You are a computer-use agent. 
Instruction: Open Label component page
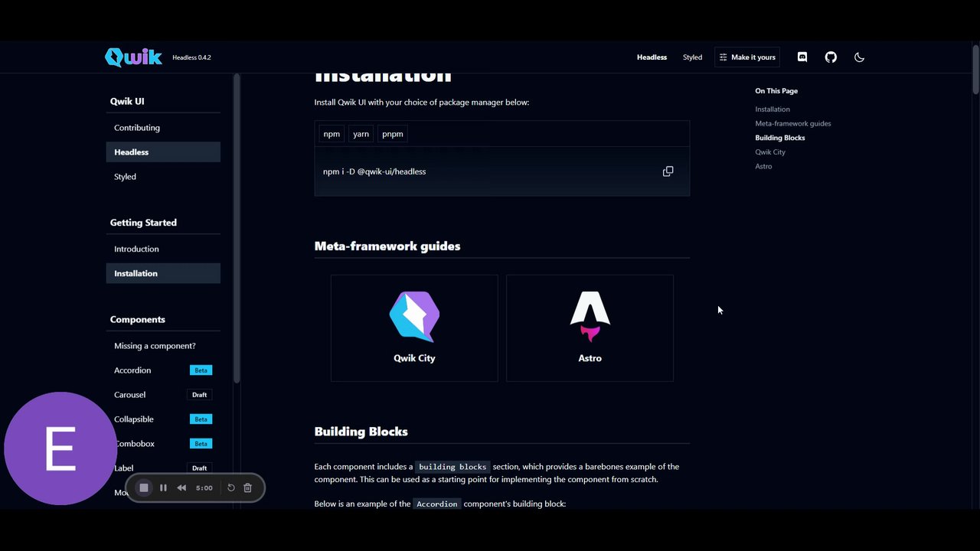pyautogui.click(x=124, y=468)
